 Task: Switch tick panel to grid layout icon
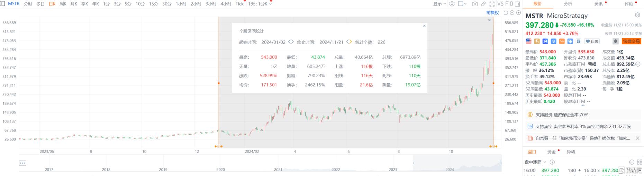point(639,162)
